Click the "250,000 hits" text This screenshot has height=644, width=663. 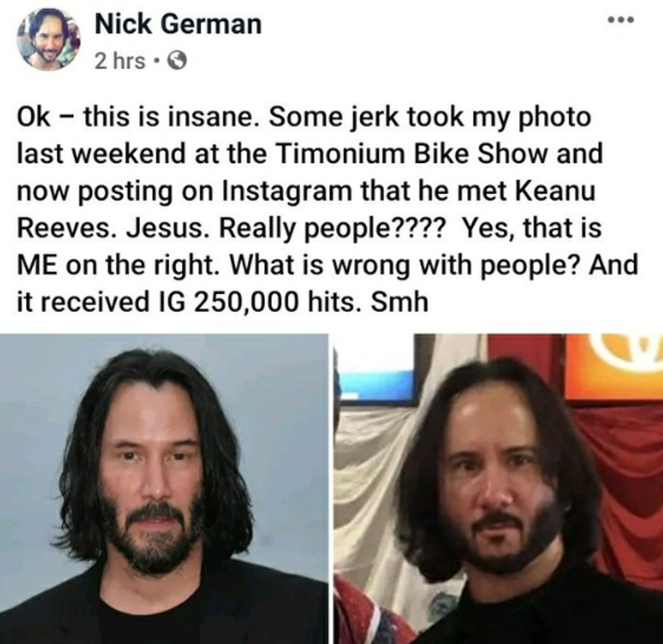(276, 303)
